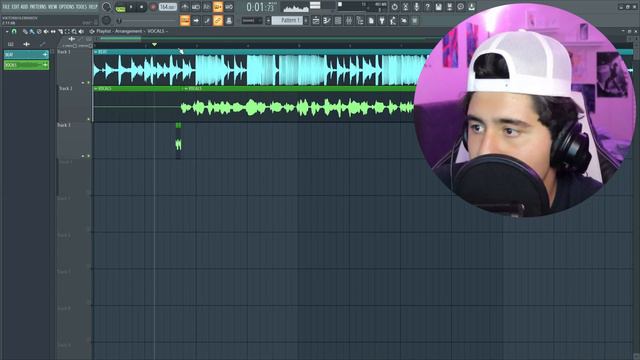This screenshot has width=640, height=360.
Task: Click the download content library icon
Action: coord(471,7)
